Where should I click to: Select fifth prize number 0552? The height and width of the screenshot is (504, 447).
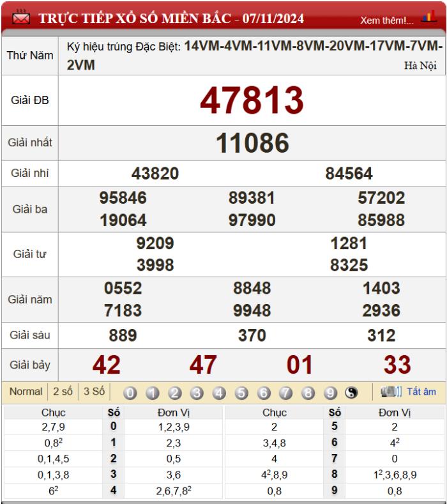click(x=123, y=288)
